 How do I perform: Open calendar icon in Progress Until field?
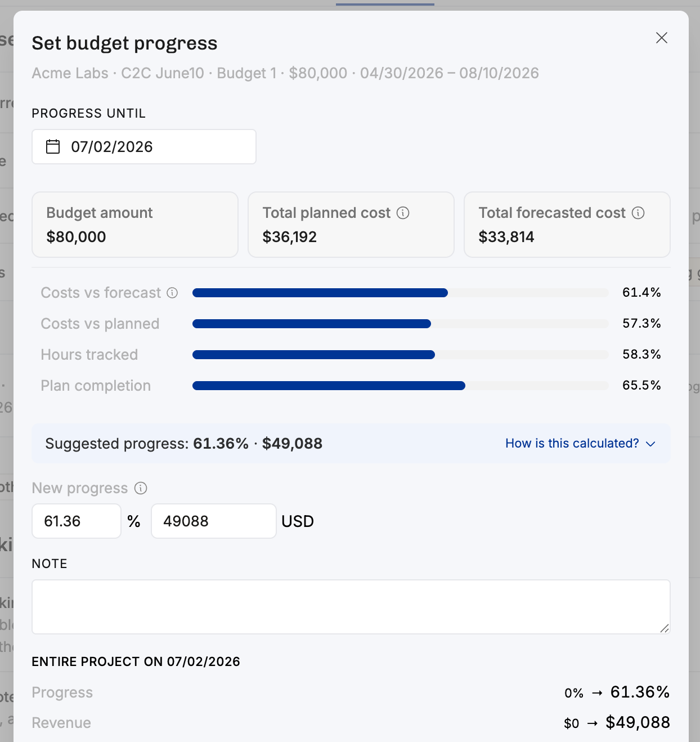(53, 147)
